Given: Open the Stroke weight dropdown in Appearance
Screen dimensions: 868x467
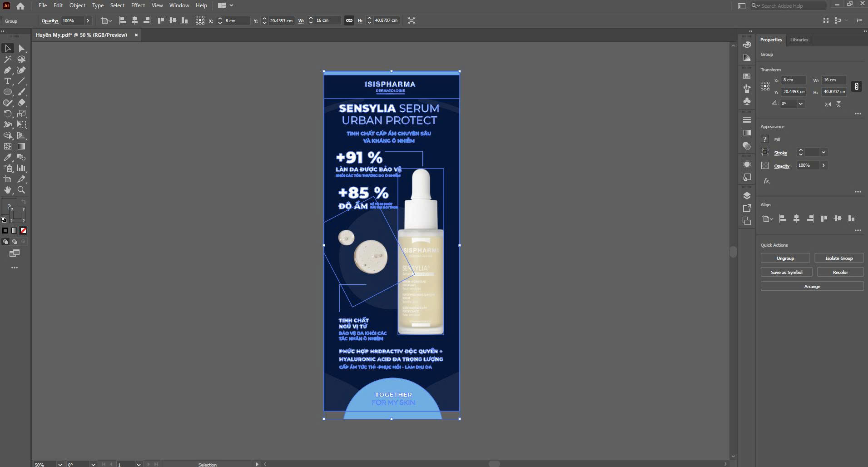Looking at the screenshot, I should point(823,153).
